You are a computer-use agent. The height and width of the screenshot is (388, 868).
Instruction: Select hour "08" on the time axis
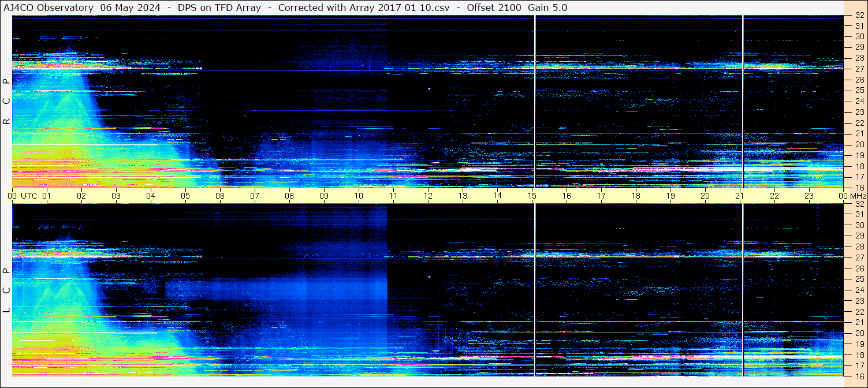(289, 196)
